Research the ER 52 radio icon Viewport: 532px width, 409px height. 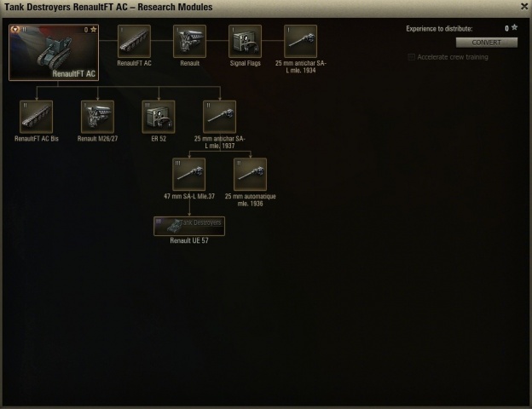159,117
